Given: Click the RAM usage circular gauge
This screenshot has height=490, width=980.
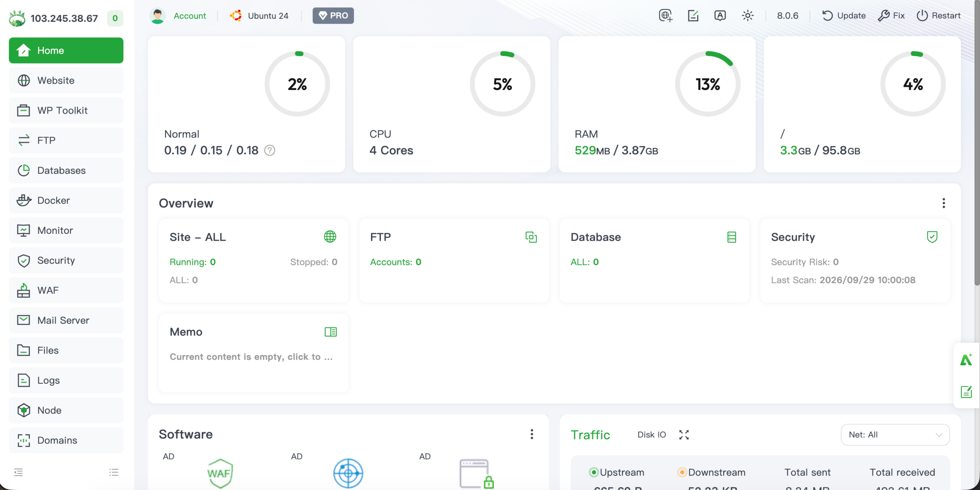Looking at the screenshot, I should (x=707, y=84).
